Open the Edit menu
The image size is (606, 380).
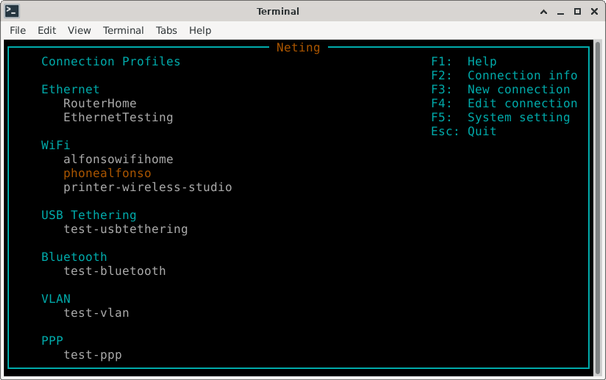(x=47, y=31)
